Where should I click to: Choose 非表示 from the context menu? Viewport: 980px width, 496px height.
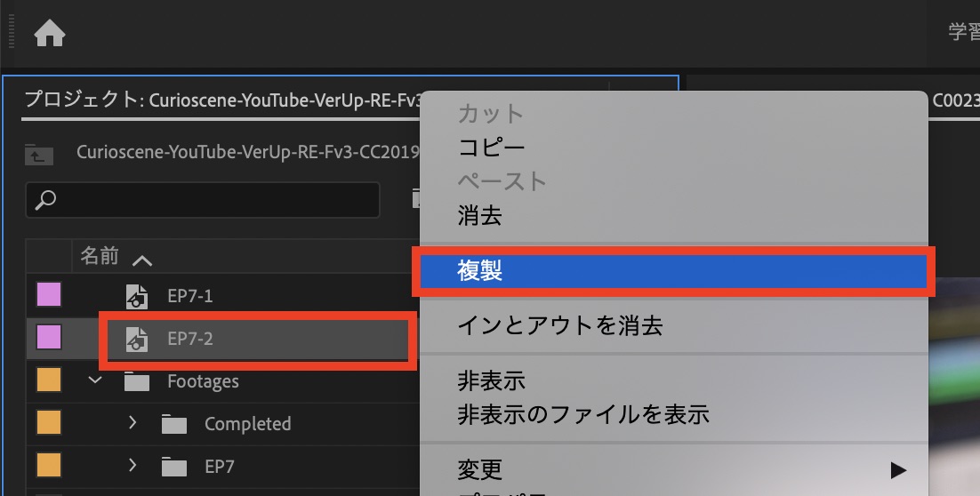pos(674,381)
